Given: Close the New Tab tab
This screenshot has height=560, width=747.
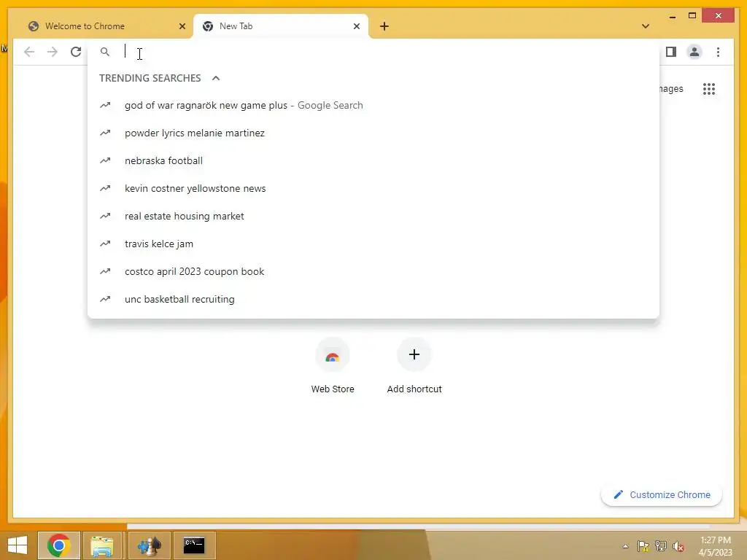Looking at the screenshot, I should point(356,26).
